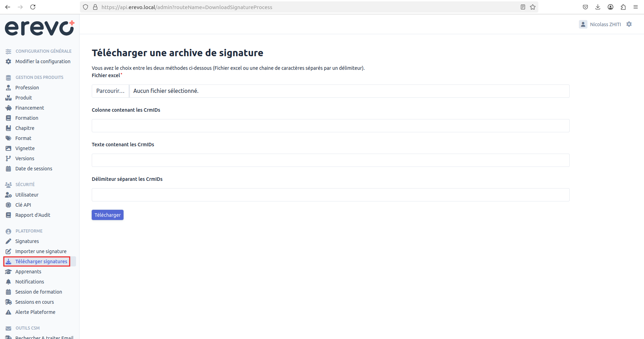Viewport: 644px width, 339px height.
Task: Open the browser hamburger menu
Action: (x=636, y=7)
